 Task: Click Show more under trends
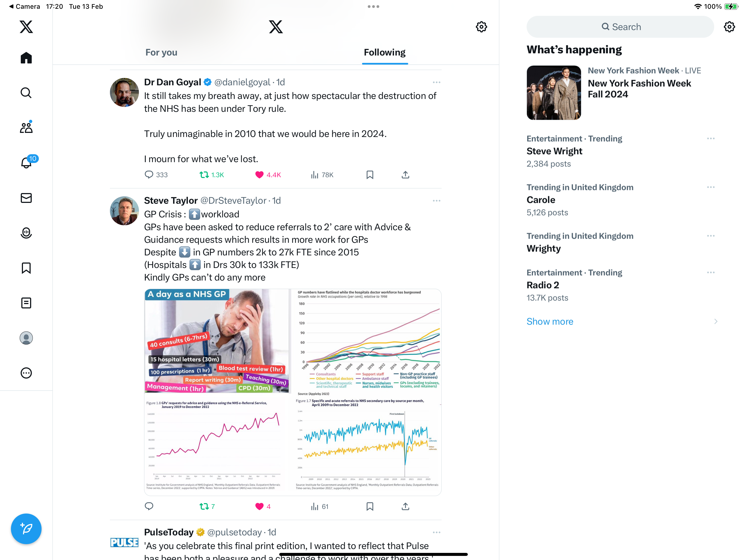point(550,321)
